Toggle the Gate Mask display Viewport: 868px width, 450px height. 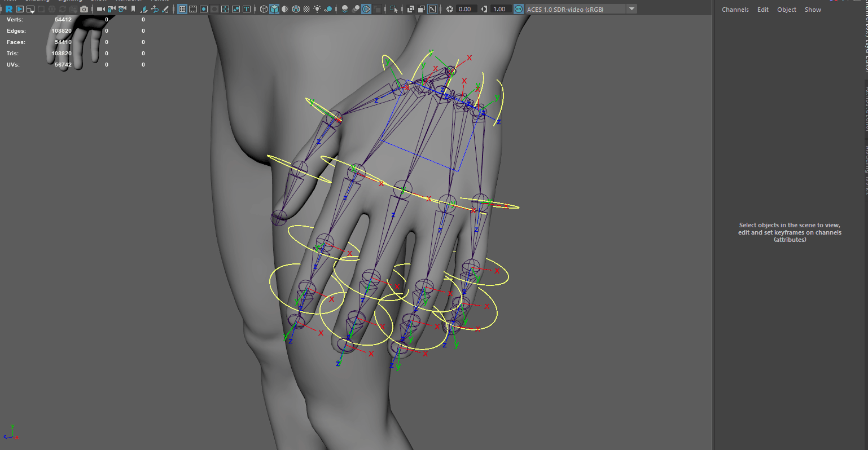click(x=214, y=9)
